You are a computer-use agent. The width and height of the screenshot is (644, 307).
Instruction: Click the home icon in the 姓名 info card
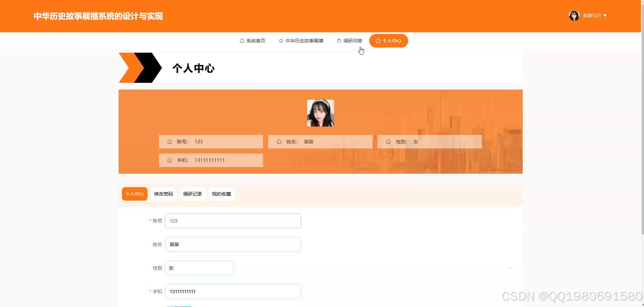coord(279,142)
